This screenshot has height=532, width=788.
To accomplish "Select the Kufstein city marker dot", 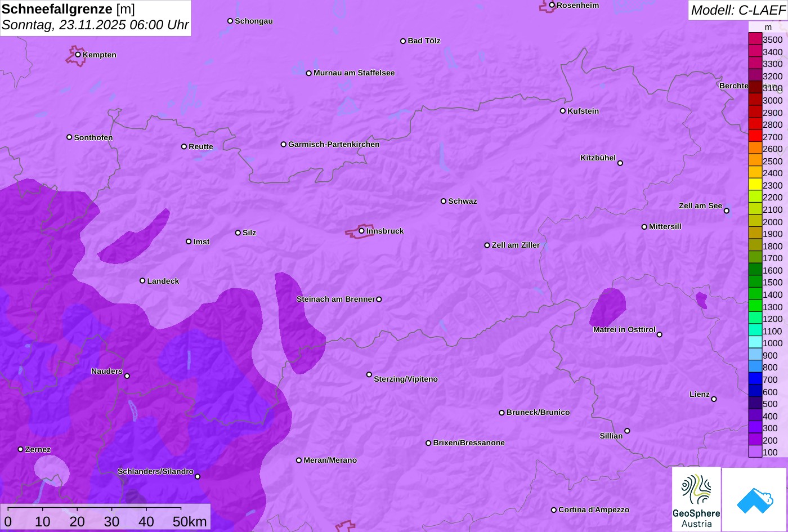I will [563, 111].
